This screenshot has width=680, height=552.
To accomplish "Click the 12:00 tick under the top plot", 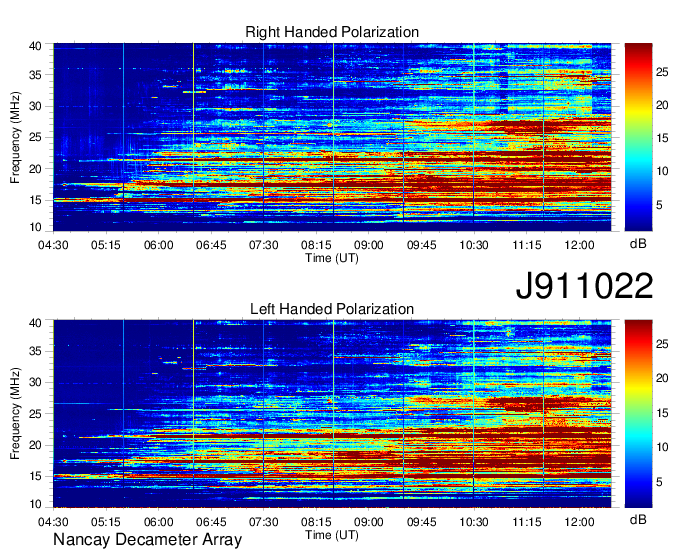I will (579, 245).
